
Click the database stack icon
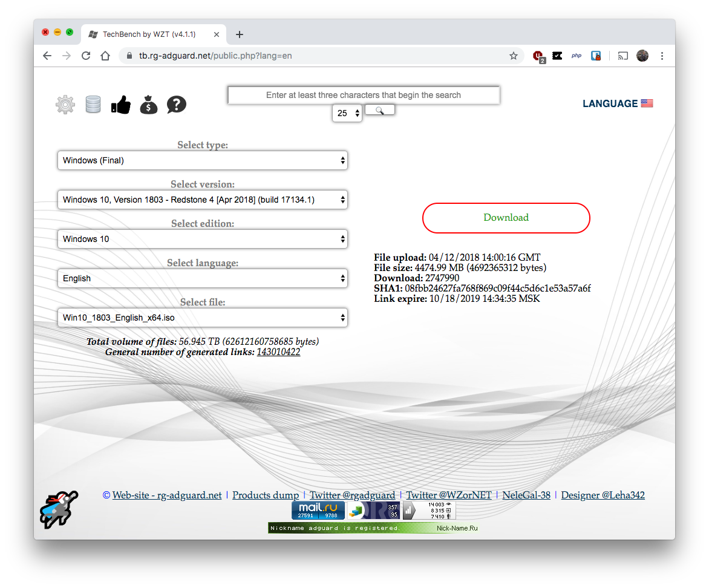click(x=93, y=104)
